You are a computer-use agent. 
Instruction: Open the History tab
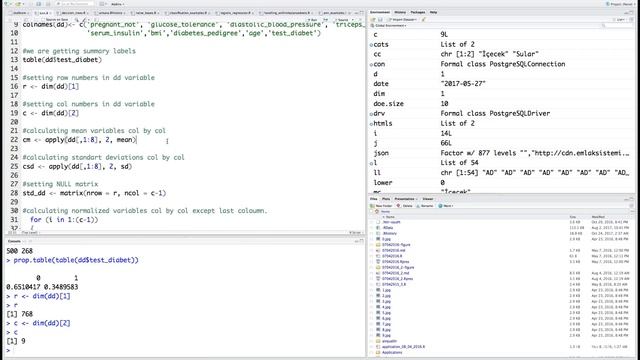coord(400,12)
